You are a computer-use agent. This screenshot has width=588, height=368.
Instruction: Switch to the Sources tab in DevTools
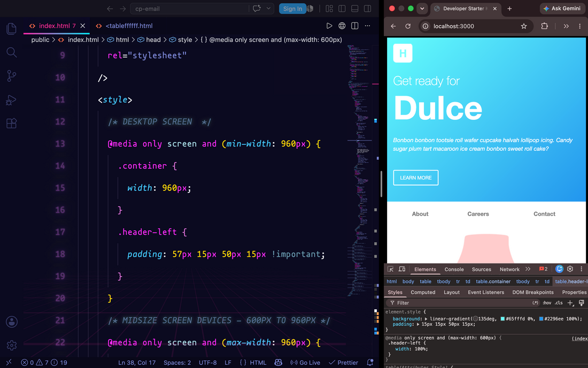(482, 270)
